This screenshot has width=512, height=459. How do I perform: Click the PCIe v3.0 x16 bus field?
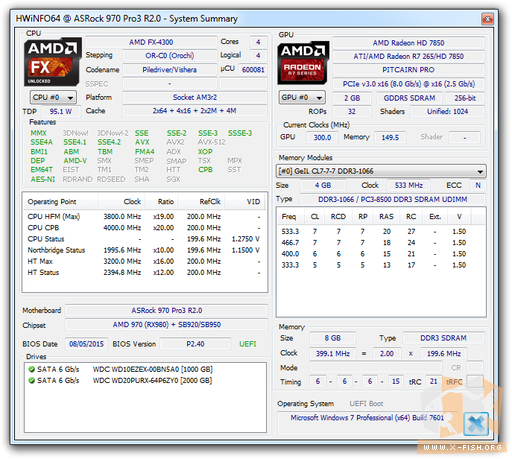point(409,84)
